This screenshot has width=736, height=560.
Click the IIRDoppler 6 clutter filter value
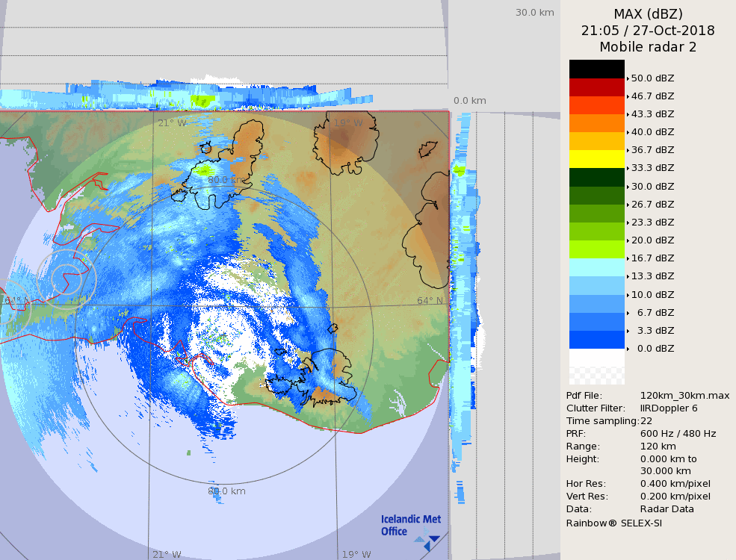coord(669,408)
